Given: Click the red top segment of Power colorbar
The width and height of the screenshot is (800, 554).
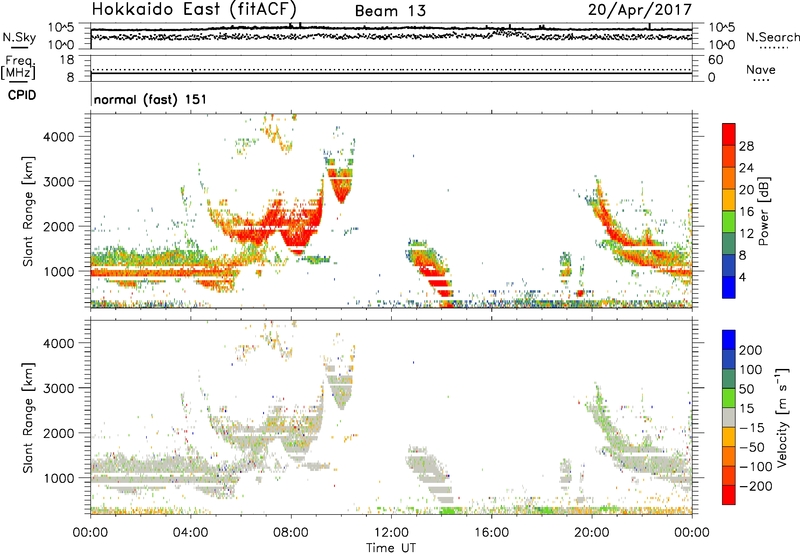Looking at the screenshot, I should (729, 134).
